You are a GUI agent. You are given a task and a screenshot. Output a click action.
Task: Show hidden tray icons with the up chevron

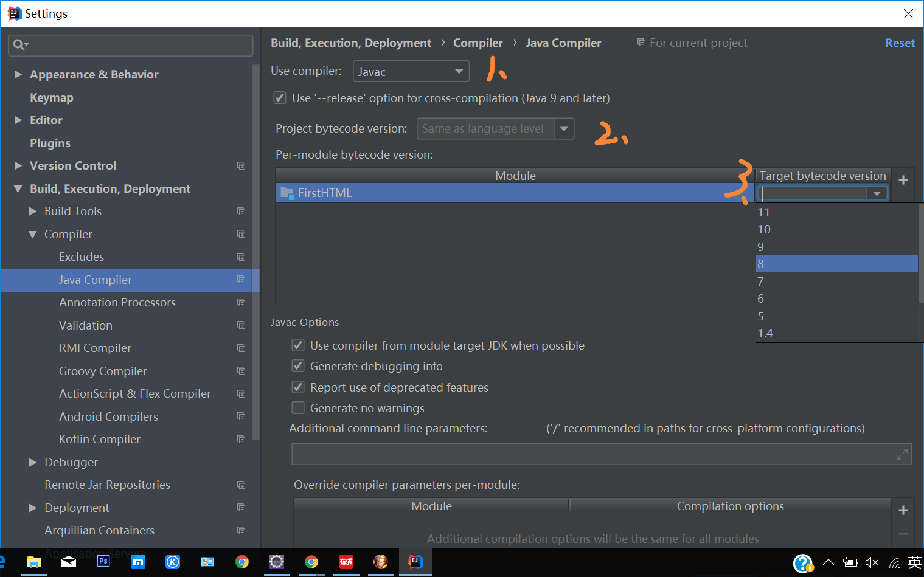click(828, 562)
